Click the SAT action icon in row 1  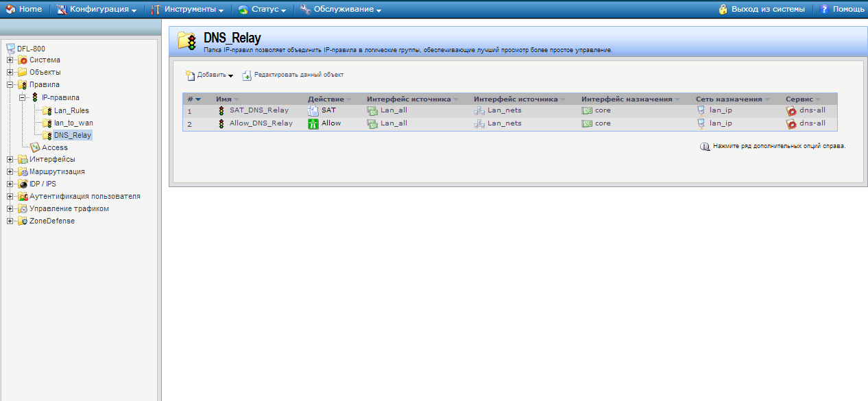click(313, 110)
